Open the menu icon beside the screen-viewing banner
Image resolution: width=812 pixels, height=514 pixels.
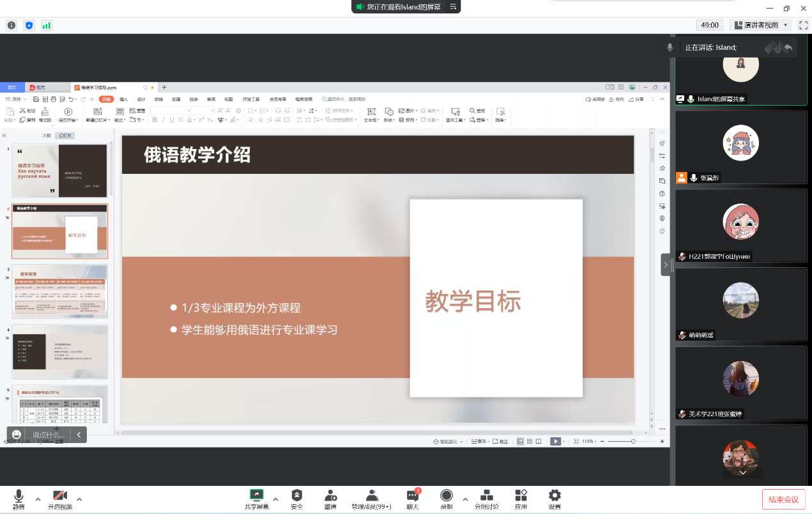[453, 7]
